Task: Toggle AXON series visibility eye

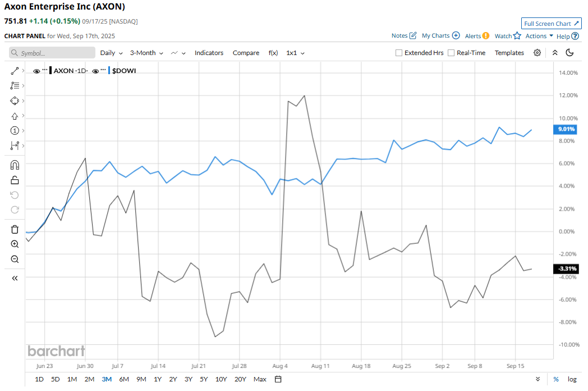Action: (36, 71)
